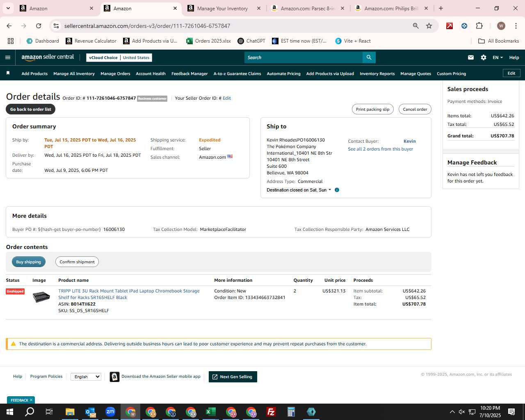Click the red PDF extension icon
Viewport: 525px width, 420px height.
pyautogui.click(x=450, y=26)
